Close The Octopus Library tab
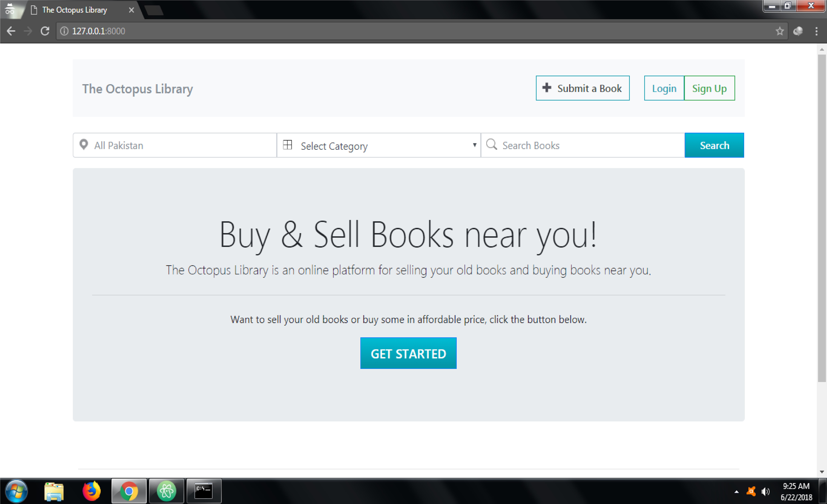This screenshot has height=504, width=827. [x=131, y=10]
